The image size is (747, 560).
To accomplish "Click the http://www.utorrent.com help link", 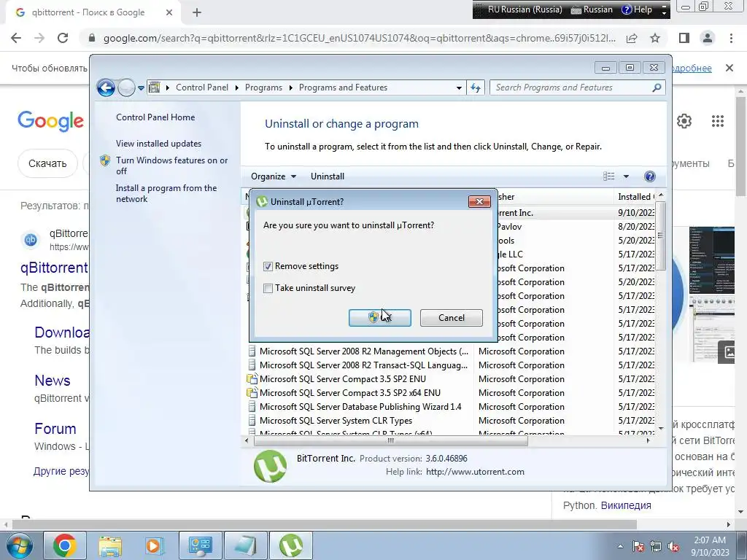I will 475,472.
